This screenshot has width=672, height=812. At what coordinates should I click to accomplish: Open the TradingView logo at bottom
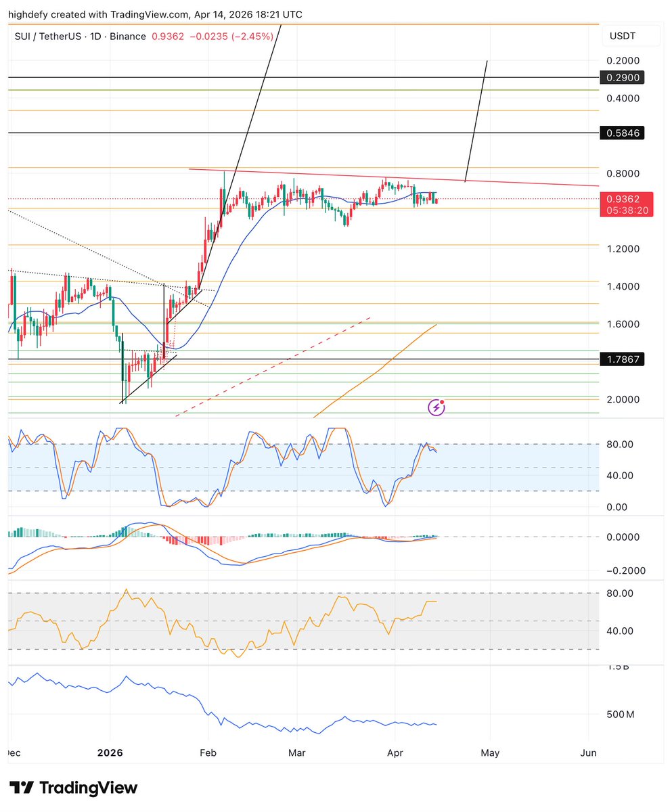pyautogui.click(x=75, y=788)
